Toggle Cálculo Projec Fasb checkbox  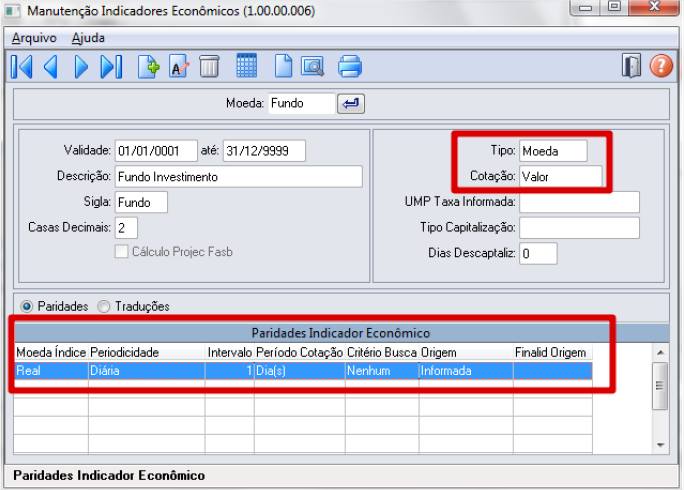click(121, 252)
